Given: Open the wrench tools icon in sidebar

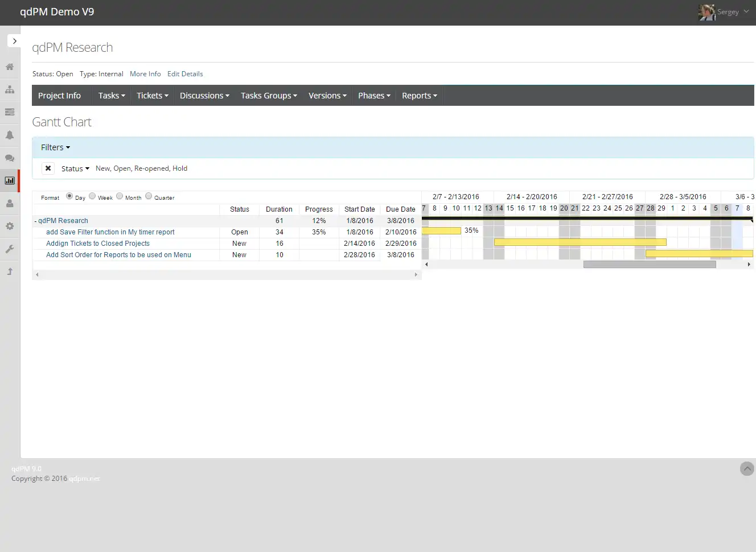Looking at the screenshot, I should pos(10,249).
